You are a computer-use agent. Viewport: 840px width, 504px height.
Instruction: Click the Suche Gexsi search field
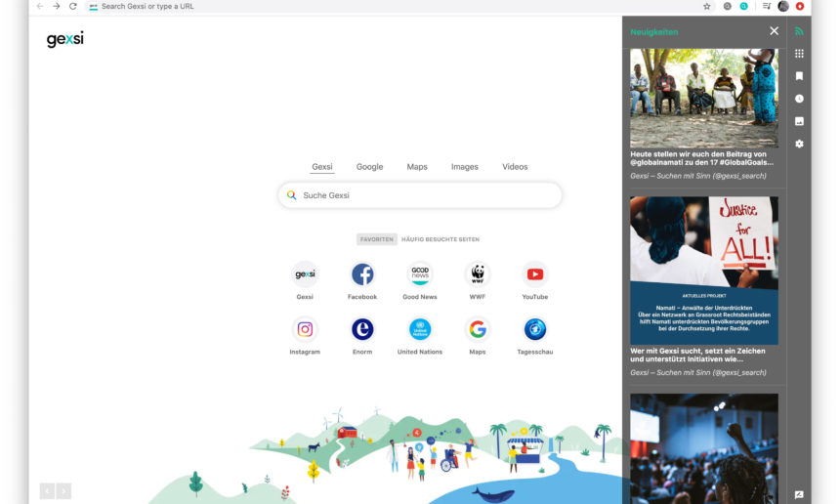pos(420,195)
